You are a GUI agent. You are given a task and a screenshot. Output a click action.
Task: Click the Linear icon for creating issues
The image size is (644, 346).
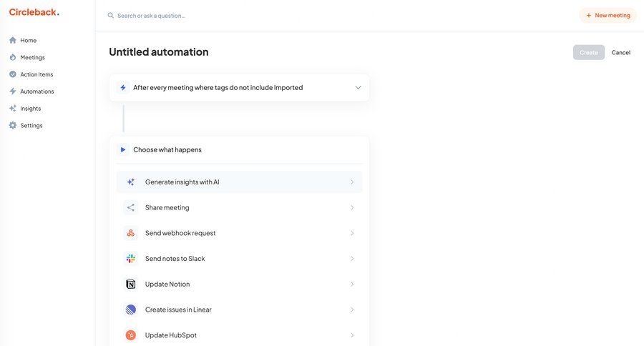tap(130, 310)
